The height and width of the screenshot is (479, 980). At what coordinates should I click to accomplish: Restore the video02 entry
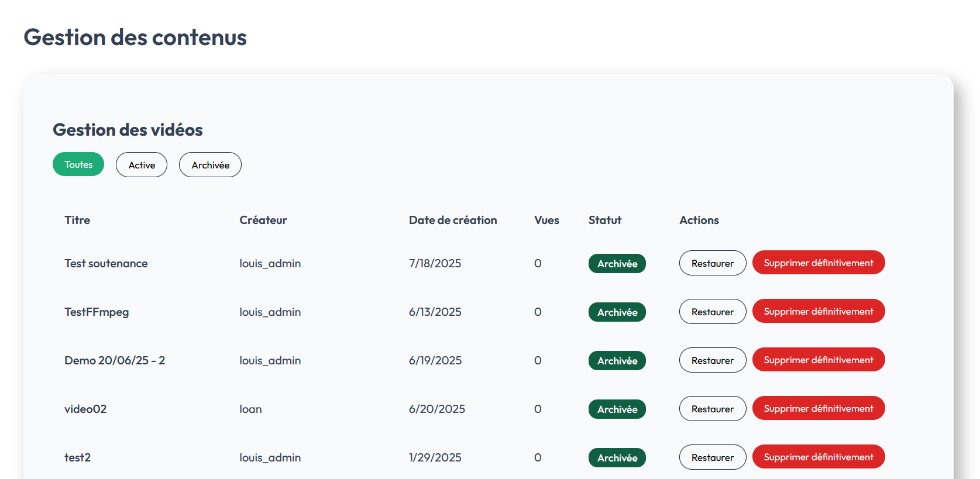coord(713,409)
